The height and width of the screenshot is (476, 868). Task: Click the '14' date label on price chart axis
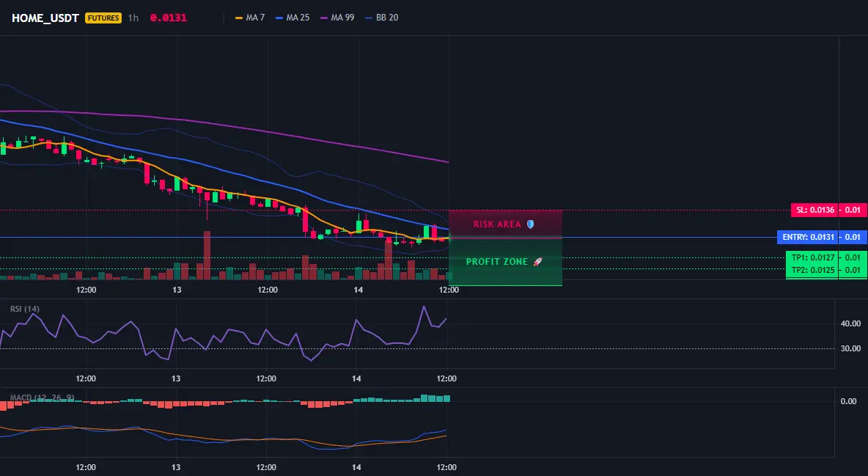click(x=358, y=290)
